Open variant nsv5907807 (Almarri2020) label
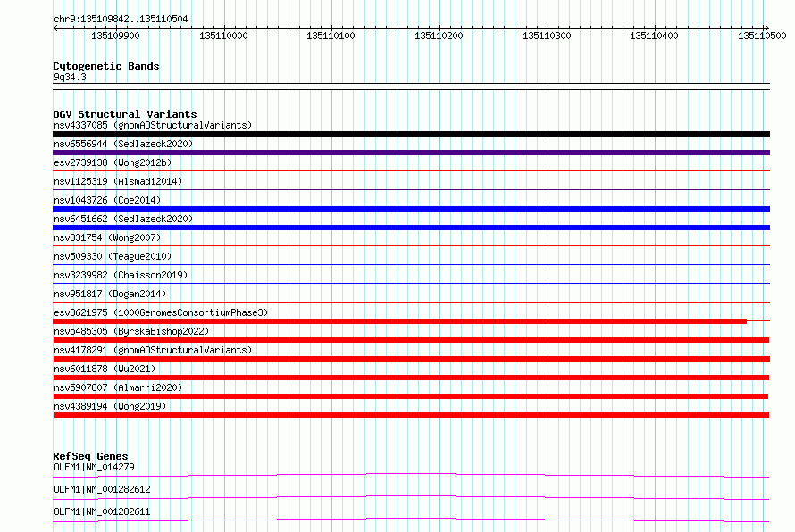Image resolution: width=795 pixels, height=532 pixels. click(x=118, y=387)
